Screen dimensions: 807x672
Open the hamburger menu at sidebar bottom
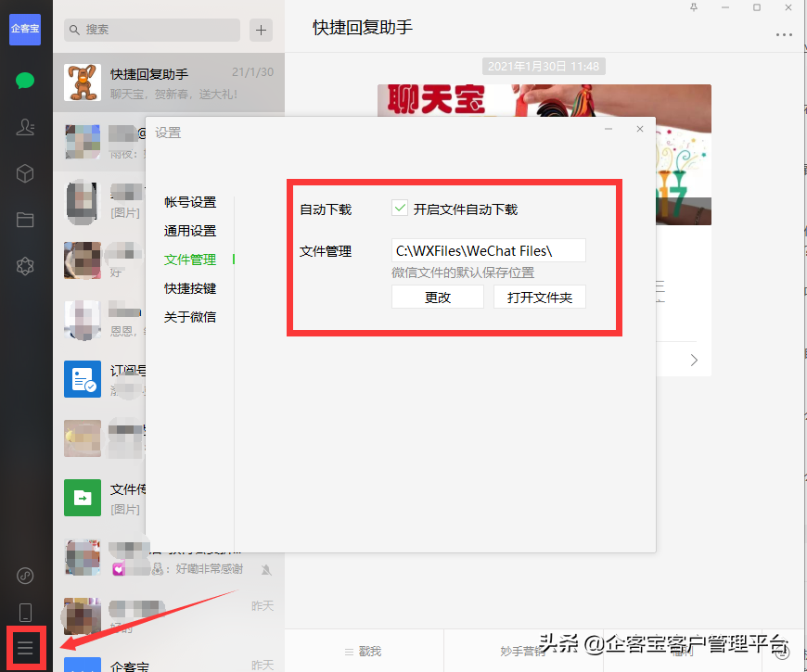[x=25, y=647]
